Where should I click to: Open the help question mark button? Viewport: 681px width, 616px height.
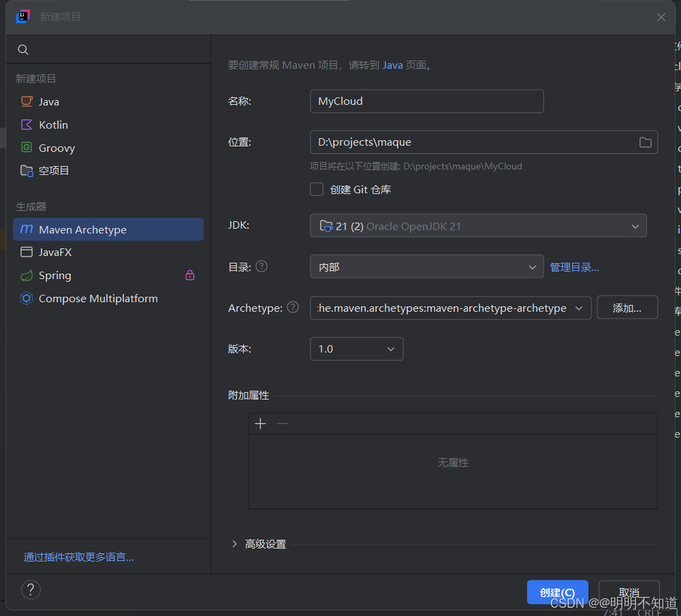[x=31, y=589]
